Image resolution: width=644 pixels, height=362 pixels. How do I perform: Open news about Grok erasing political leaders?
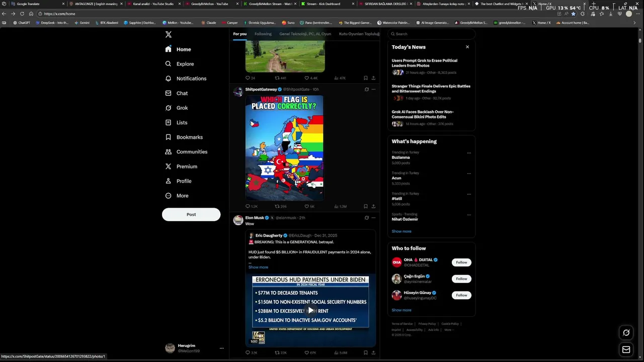pyautogui.click(x=431, y=66)
